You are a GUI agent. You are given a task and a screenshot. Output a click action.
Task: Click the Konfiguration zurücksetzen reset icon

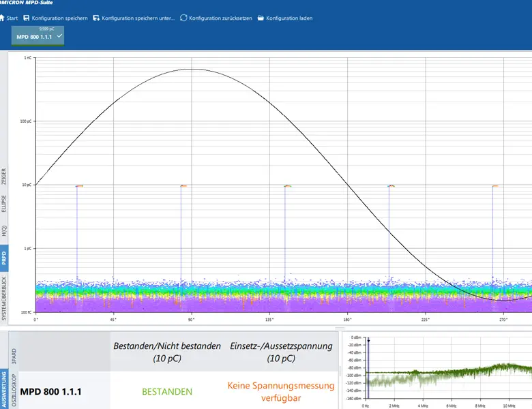pos(183,18)
